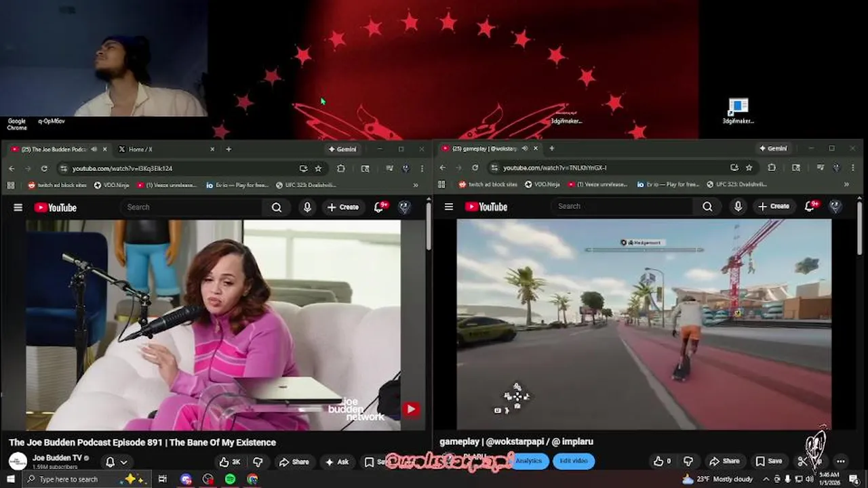Screen dimensions: 868x488
Task: Open Gemini in the left Chrome window
Action: tap(342, 149)
